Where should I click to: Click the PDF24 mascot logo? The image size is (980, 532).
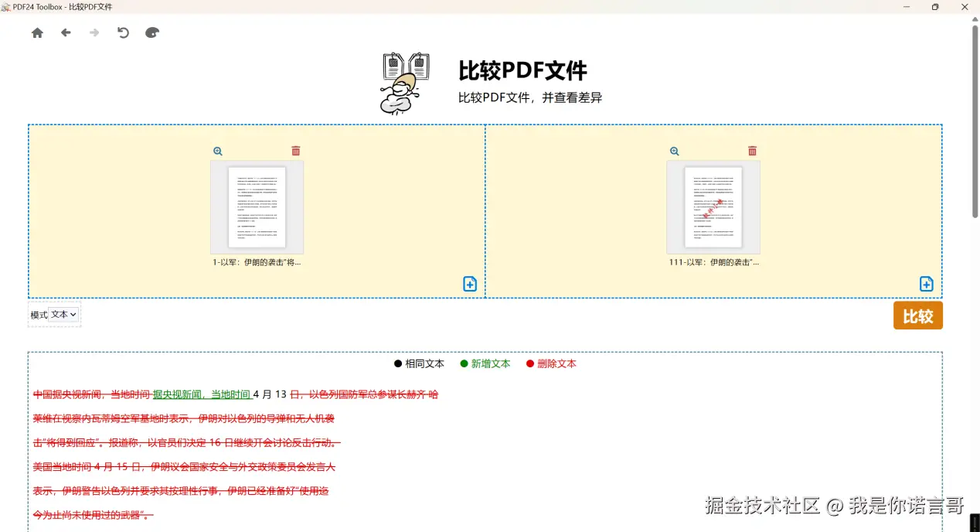pos(404,83)
